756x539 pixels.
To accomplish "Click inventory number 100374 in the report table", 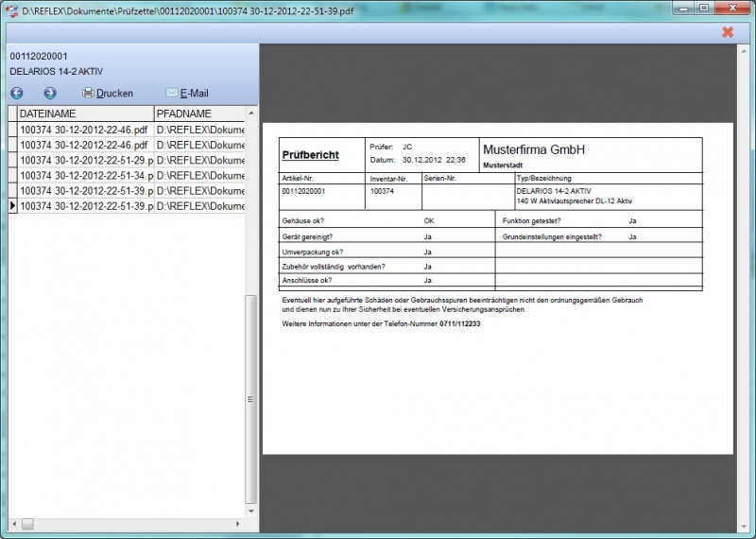I will pos(382,191).
